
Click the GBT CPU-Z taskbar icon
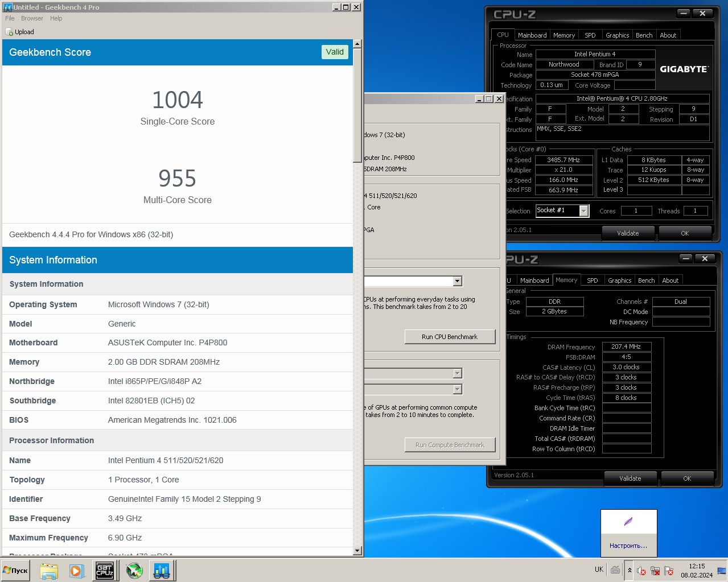coord(104,571)
